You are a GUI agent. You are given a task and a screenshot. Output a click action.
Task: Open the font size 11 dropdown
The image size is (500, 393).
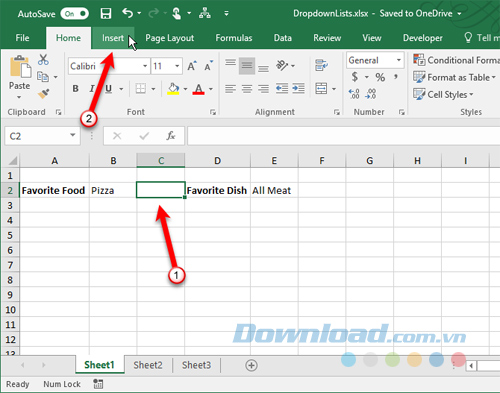point(177,66)
